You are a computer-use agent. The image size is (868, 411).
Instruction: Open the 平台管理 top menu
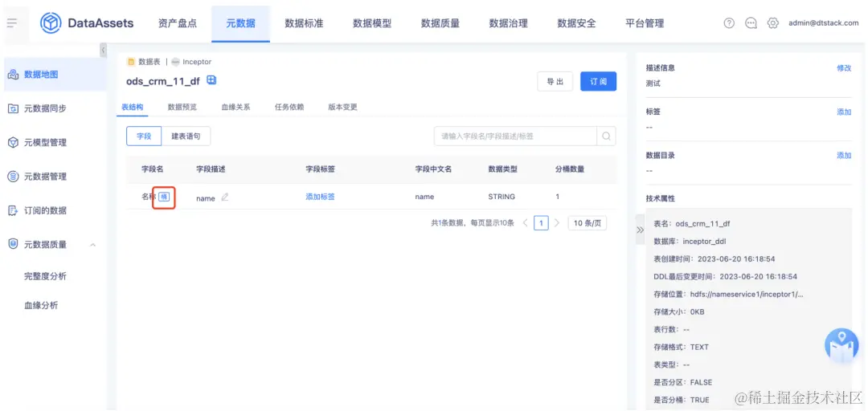[x=645, y=23]
